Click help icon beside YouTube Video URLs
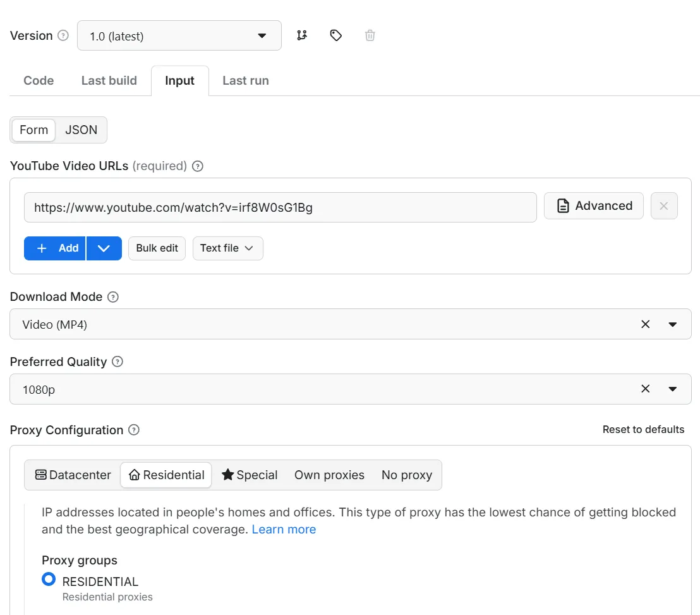Viewport: 700px width, 615px height. (198, 166)
